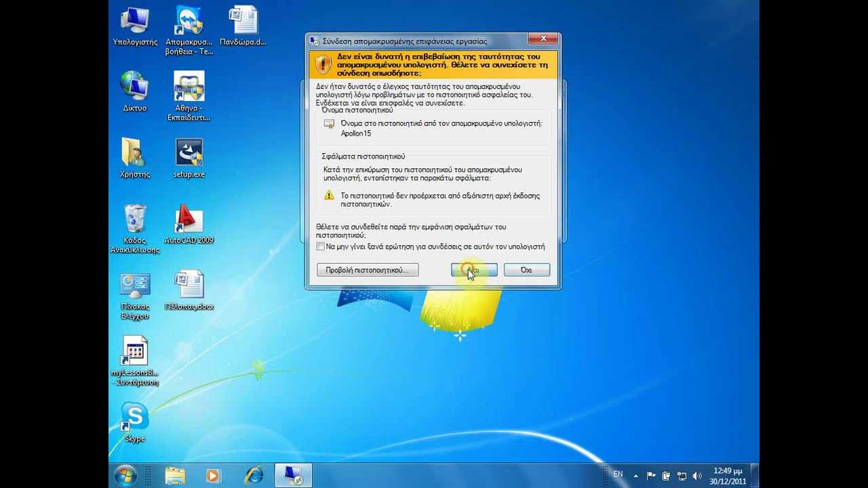This screenshot has width=868, height=488.
Task: Click the taskbar clock showing 12:49
Action: tap(728, 476)
